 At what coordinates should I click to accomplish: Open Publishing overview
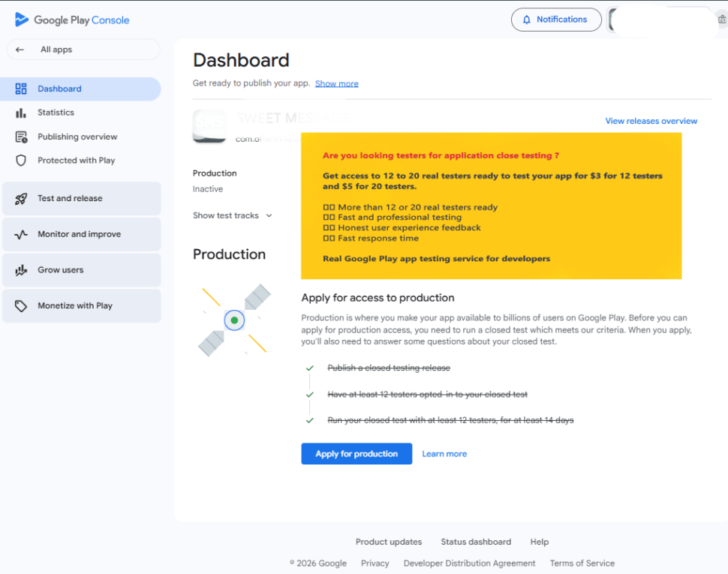(81, 137)
